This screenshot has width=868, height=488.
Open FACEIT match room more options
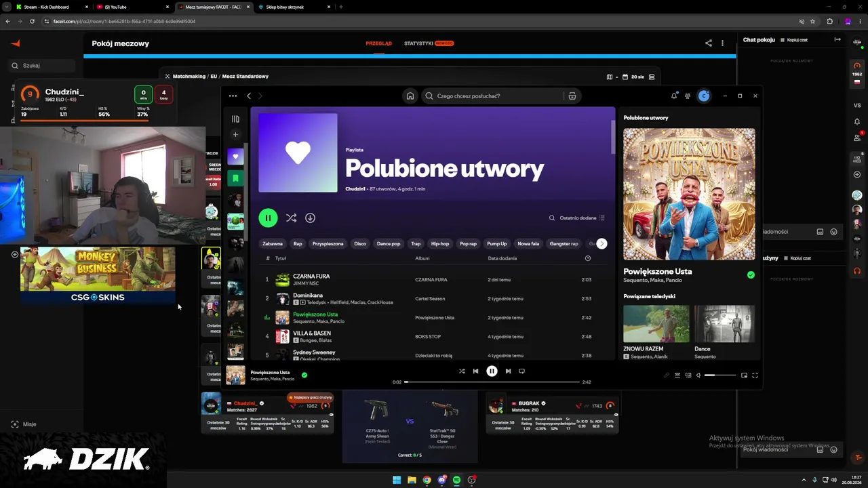723,43
